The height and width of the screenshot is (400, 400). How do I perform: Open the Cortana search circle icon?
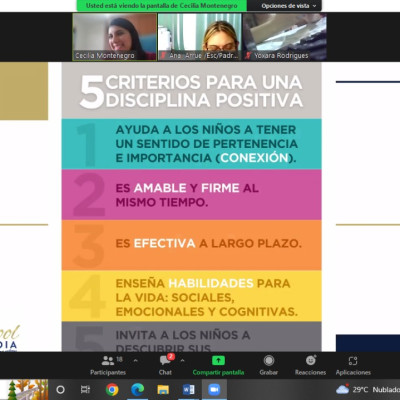(x=60, y=389)
